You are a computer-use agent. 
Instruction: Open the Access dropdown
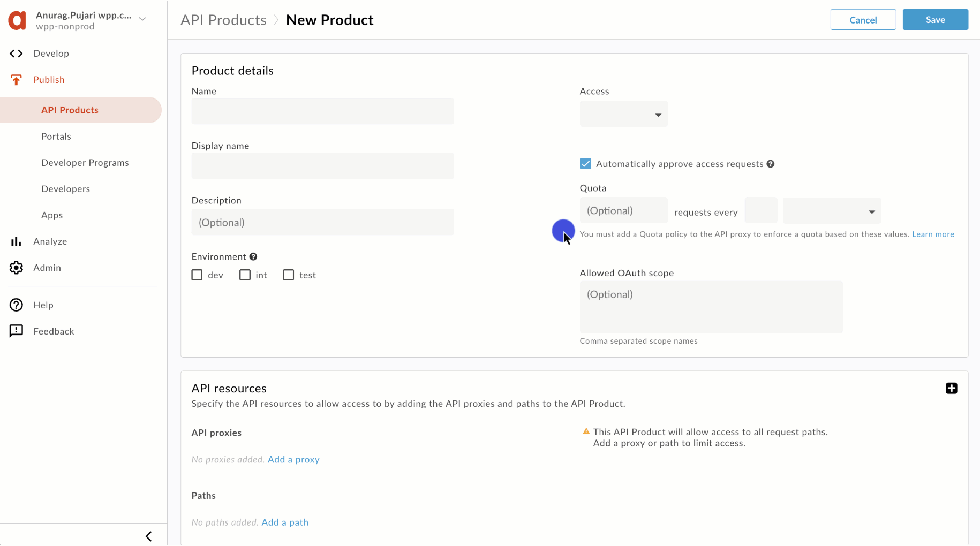(x=623, y=115)
